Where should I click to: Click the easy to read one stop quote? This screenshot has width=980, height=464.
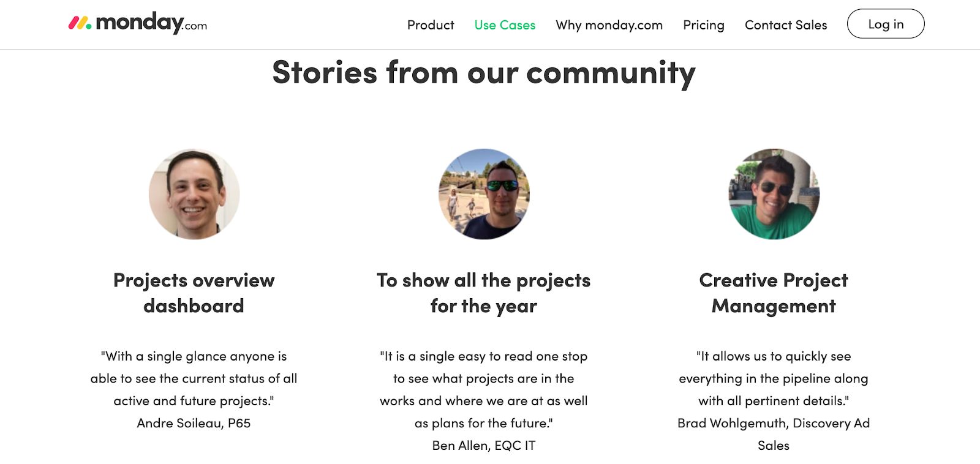[484, 389]
